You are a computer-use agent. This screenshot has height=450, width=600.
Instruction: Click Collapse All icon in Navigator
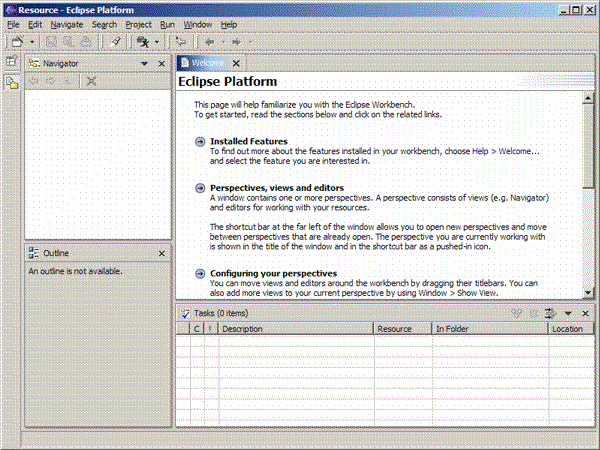(x=92, y=81)
